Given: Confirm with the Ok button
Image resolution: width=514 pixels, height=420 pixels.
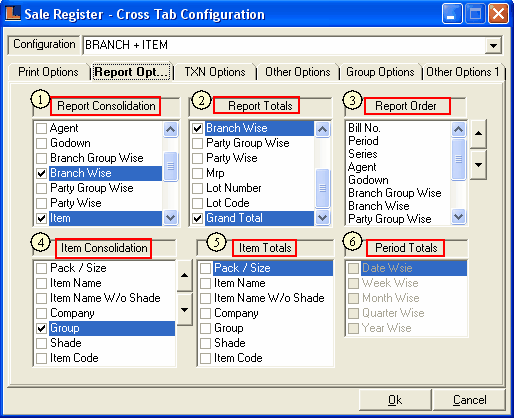Looking at the screenshot, I should (395, 400).
